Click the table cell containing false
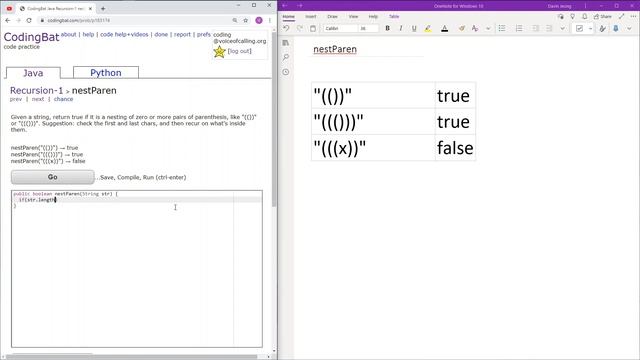 (x=455, y=148)
